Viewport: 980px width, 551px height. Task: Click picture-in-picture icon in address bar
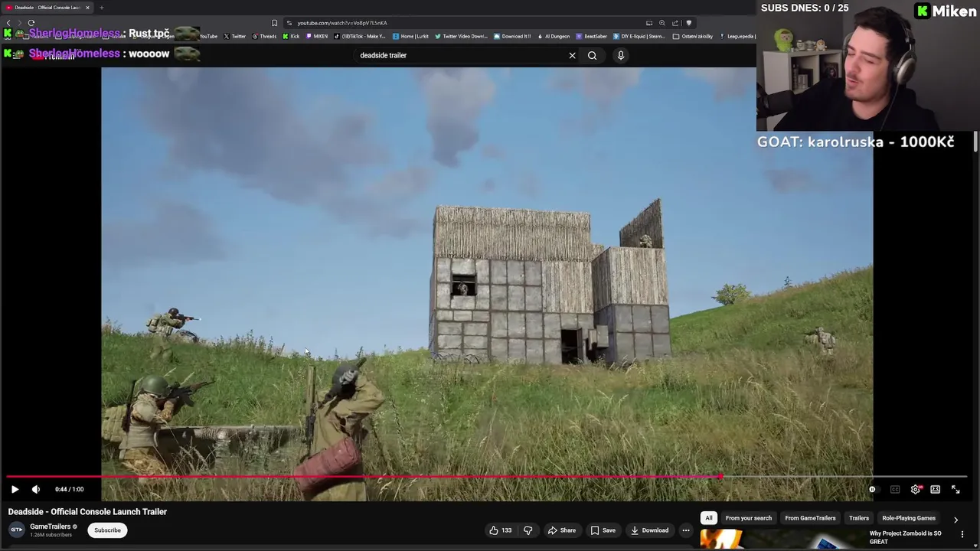[649, 23]
